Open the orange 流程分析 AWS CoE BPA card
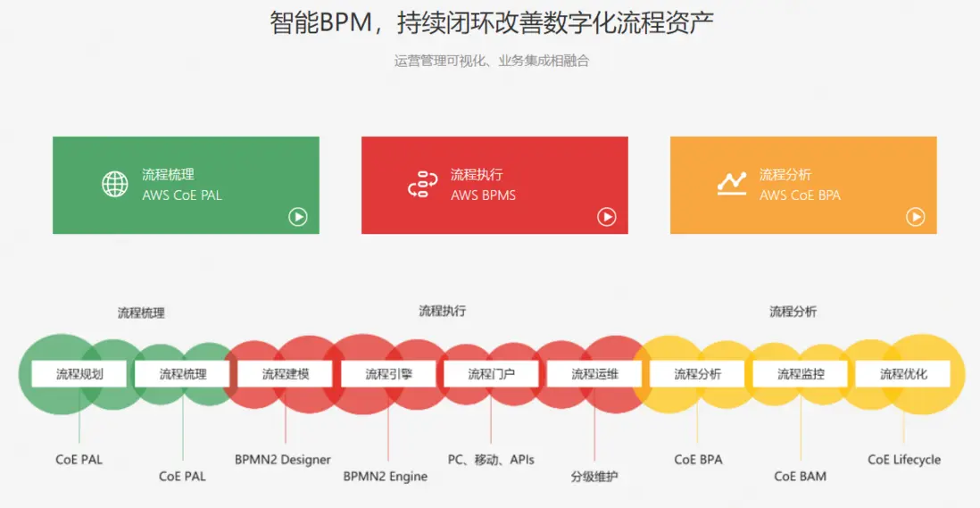Screen dimensions: 980x508 point(803,185)
